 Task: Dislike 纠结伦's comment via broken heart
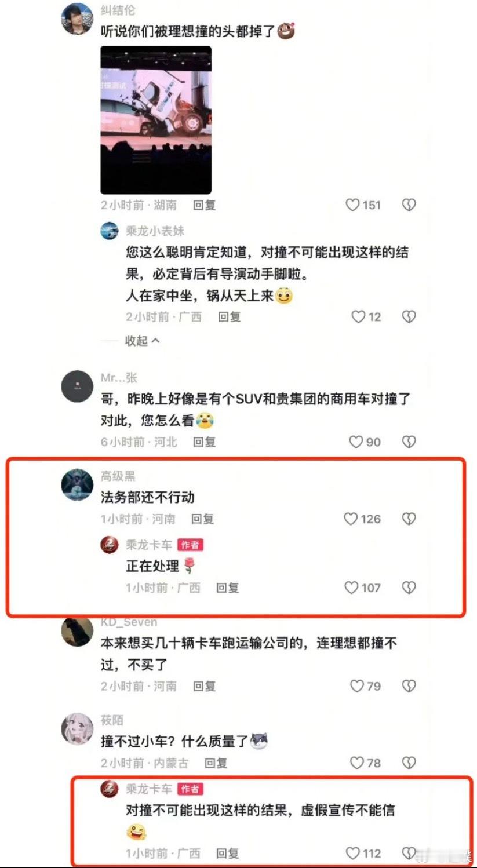[409, 205]
